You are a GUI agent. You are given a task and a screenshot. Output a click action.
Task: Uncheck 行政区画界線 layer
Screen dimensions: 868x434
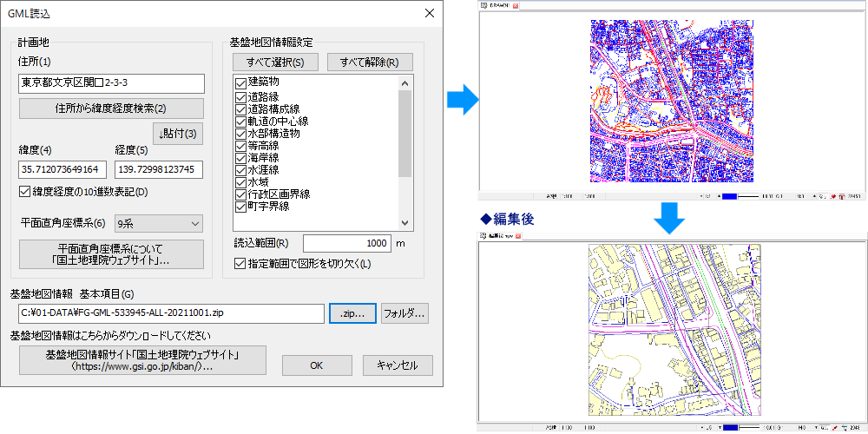click(240, 194)
